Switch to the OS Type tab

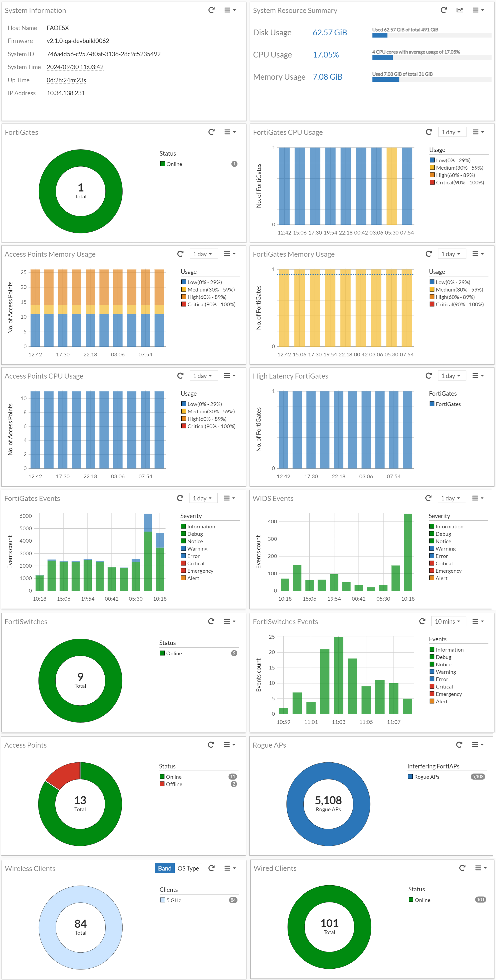tap(188, 868)
